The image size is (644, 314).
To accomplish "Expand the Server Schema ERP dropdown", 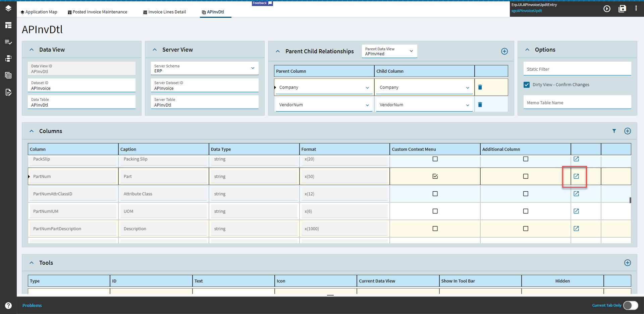I will [x=205, y=68].
